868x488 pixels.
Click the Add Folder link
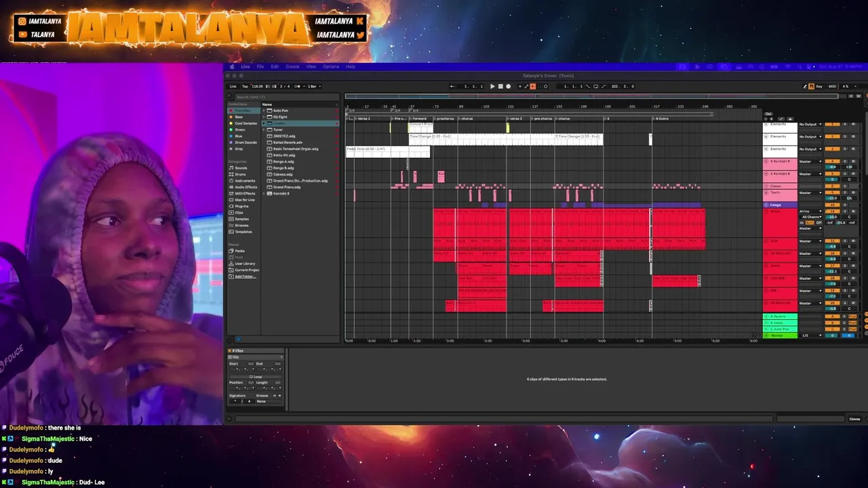[245, 277]
